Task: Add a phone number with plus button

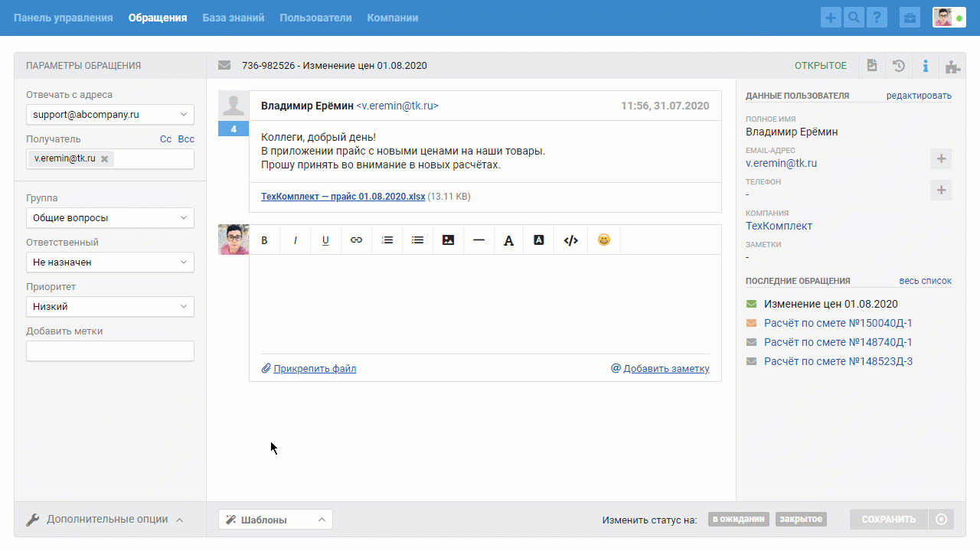Action: tap(941, 190)
